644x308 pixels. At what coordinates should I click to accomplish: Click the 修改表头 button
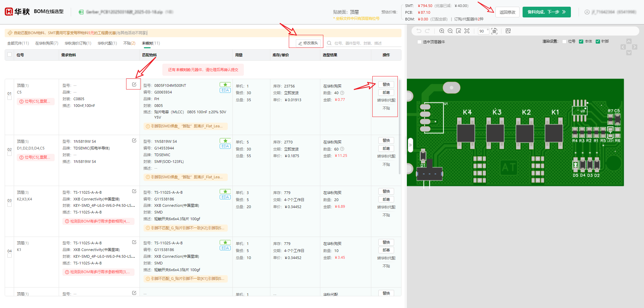pos(308,43)
